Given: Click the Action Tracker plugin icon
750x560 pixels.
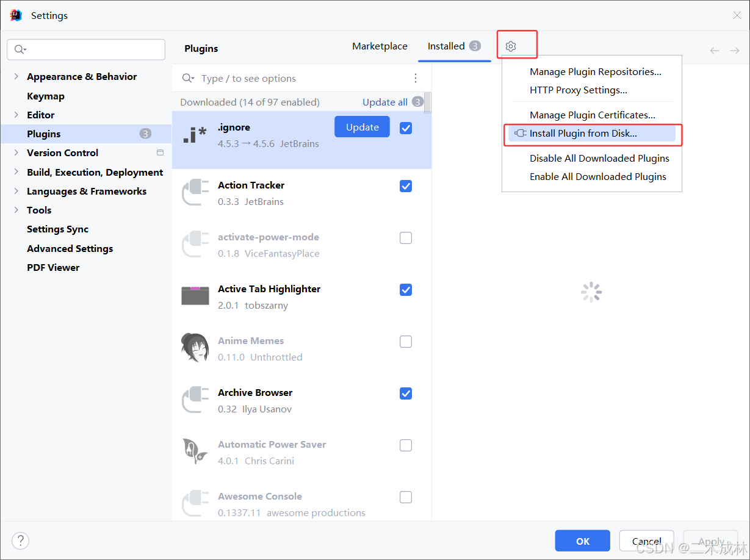Looking at the screenshot, I should tap(195, 193).
